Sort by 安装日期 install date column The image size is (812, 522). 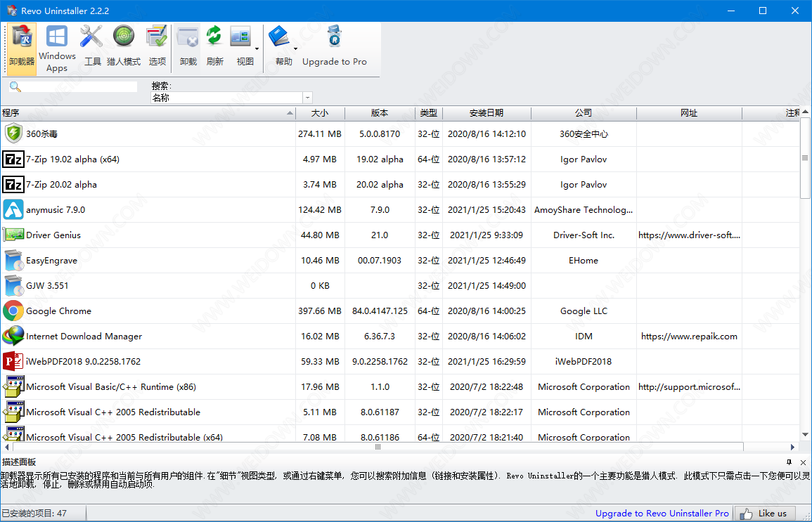(x=486, y=113)
